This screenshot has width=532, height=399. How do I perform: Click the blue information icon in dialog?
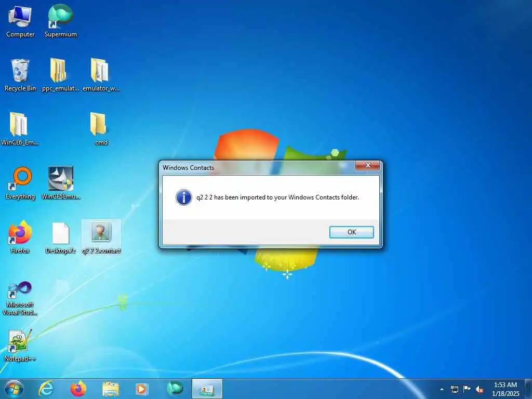(184, 197)
